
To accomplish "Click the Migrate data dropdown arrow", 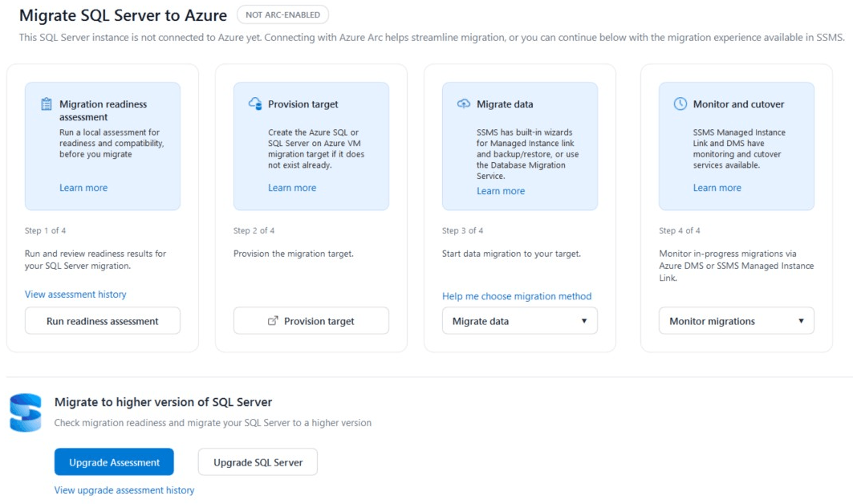I will tap(584, 321).
